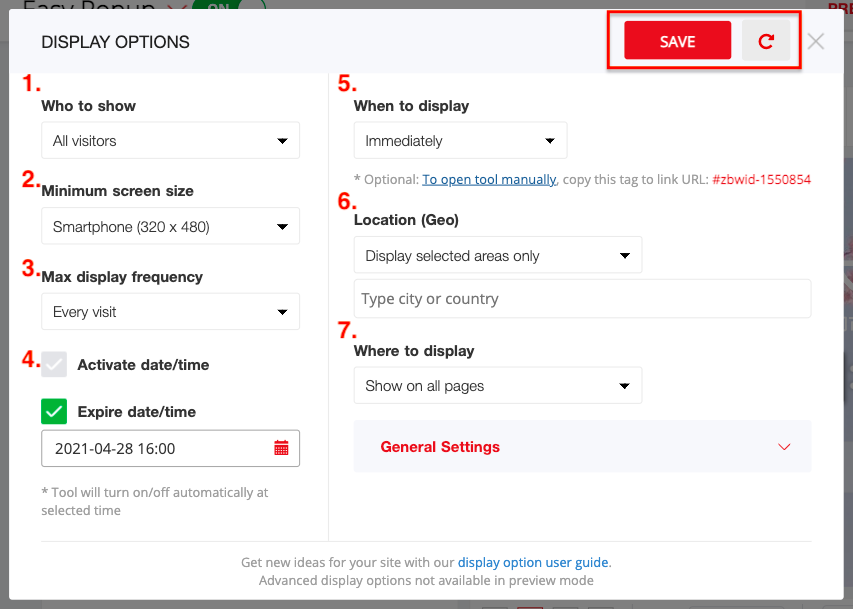Viewport: 853px width, 609px height.
Task: Click the Type city or country field
Action: [x=582, y=299]
